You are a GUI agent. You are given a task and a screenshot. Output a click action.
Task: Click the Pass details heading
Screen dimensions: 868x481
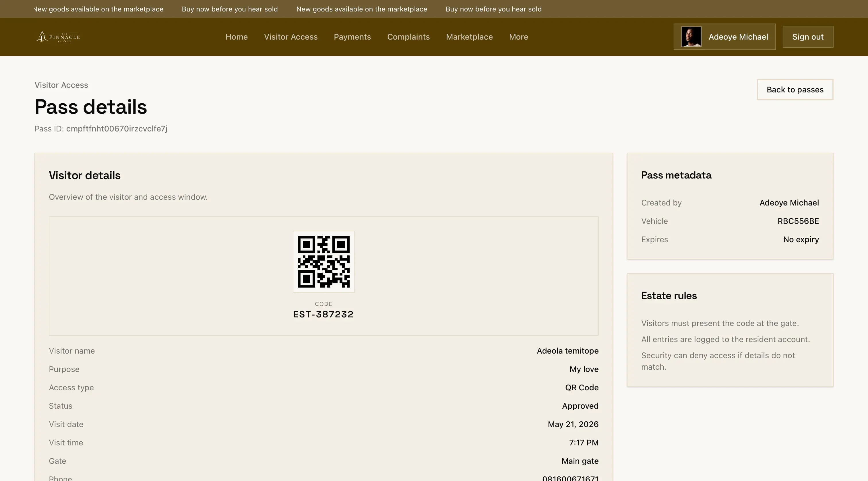[x=91, y=107]
